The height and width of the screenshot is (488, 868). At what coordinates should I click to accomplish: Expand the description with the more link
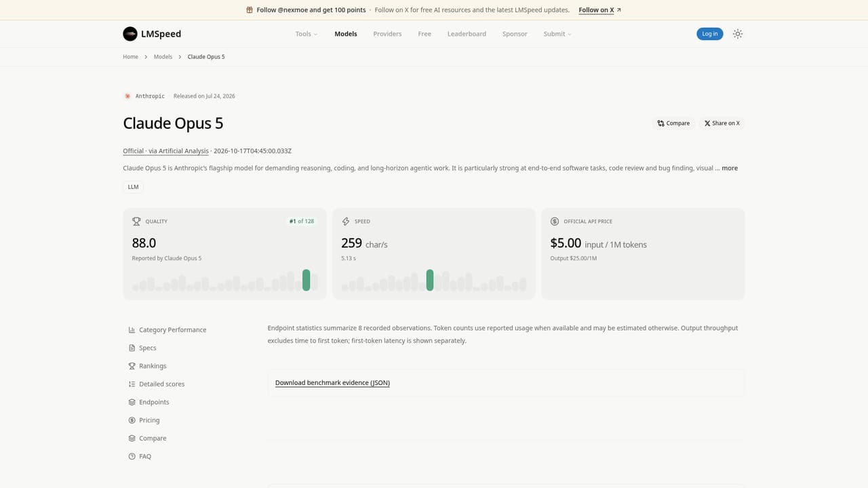[730, 168]
